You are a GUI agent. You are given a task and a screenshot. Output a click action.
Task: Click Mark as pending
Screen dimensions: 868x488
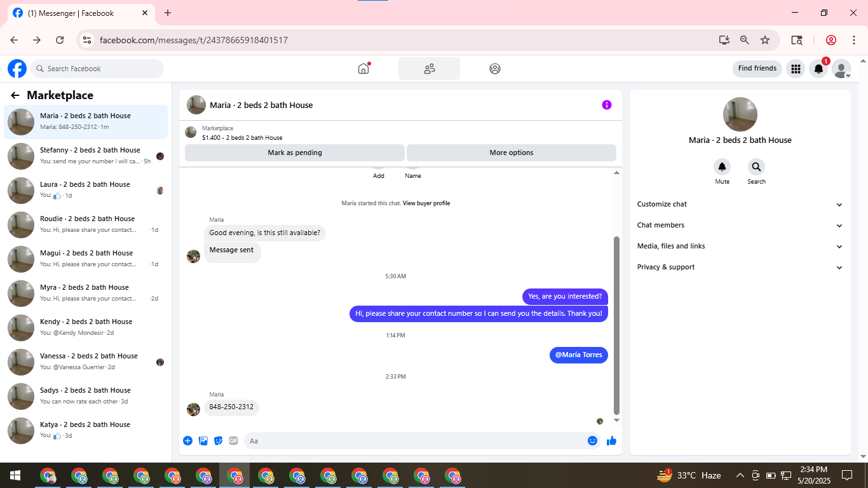click(x=295, y=152)
